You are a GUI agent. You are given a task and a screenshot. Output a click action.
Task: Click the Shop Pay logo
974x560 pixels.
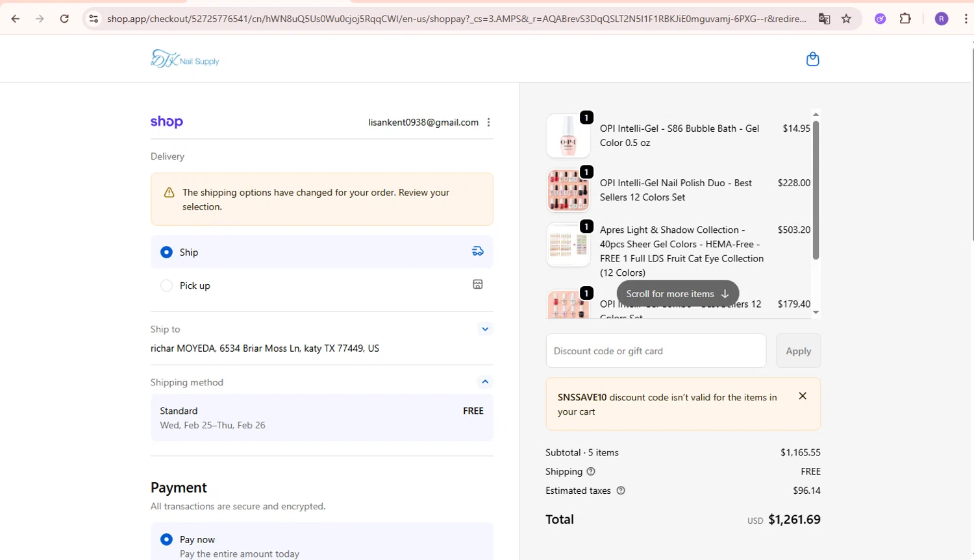167,122
